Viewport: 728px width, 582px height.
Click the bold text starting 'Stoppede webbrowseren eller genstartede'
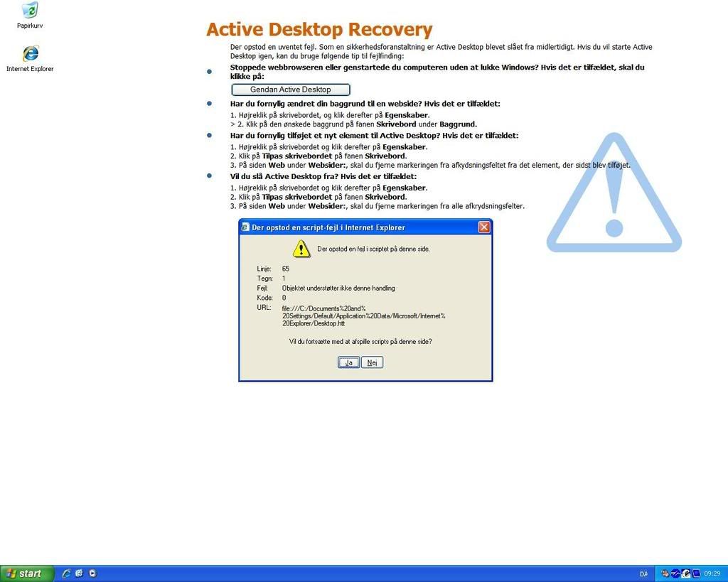point(437,72)
